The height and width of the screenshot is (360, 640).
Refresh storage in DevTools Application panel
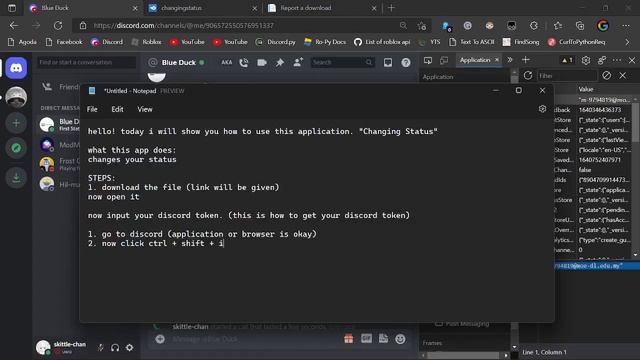pyautogui.click(x=528, y=76)
